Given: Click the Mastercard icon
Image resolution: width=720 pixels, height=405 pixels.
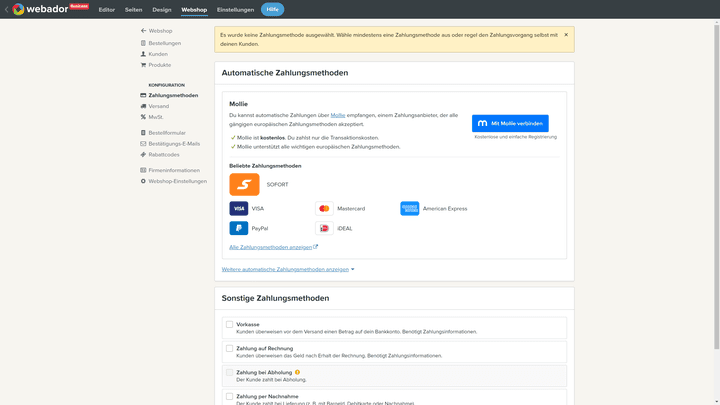Looking at the screenshot, I should [324, 208].
